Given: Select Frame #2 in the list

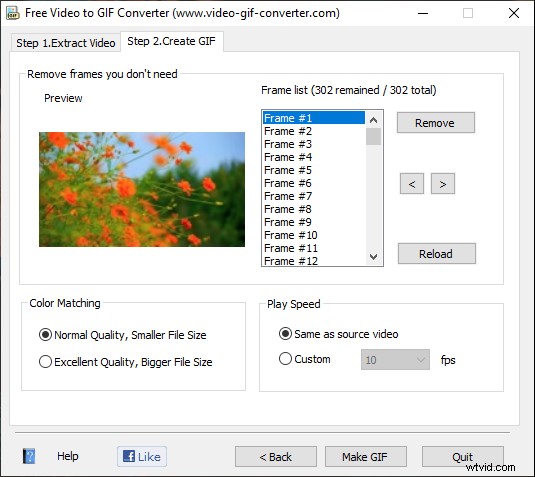Looking at the screenshot, I should tap(314, 131).
